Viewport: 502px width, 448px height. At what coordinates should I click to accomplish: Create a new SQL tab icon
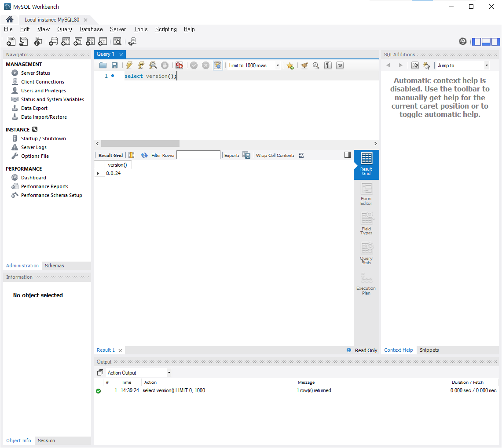[x=11, y=41]
